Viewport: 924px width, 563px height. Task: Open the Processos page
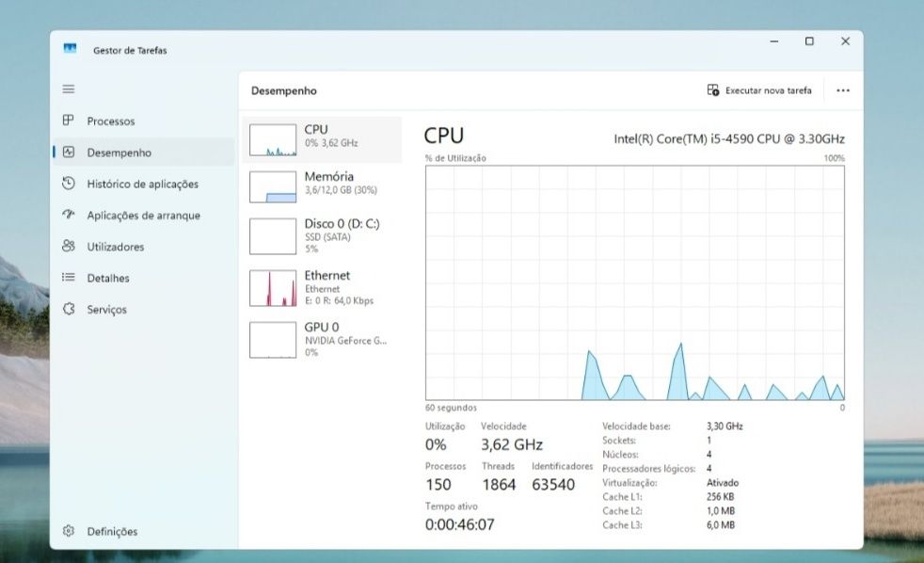(144, 121)
